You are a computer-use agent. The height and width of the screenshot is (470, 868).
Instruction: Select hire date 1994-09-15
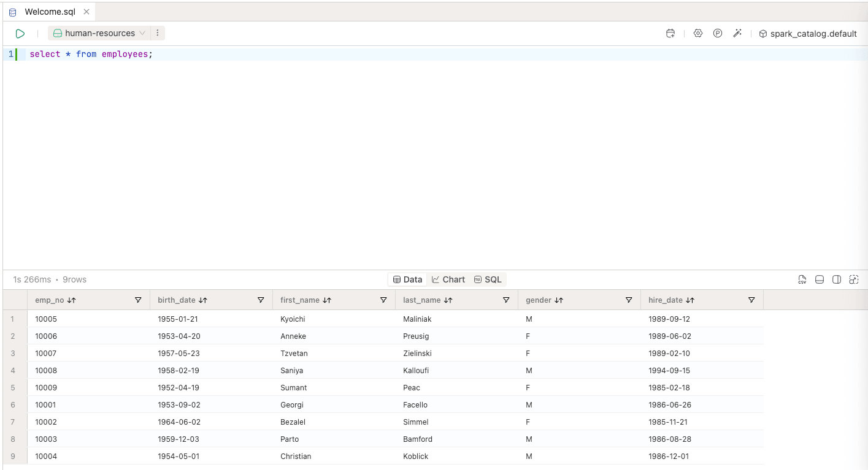point(702,371)
